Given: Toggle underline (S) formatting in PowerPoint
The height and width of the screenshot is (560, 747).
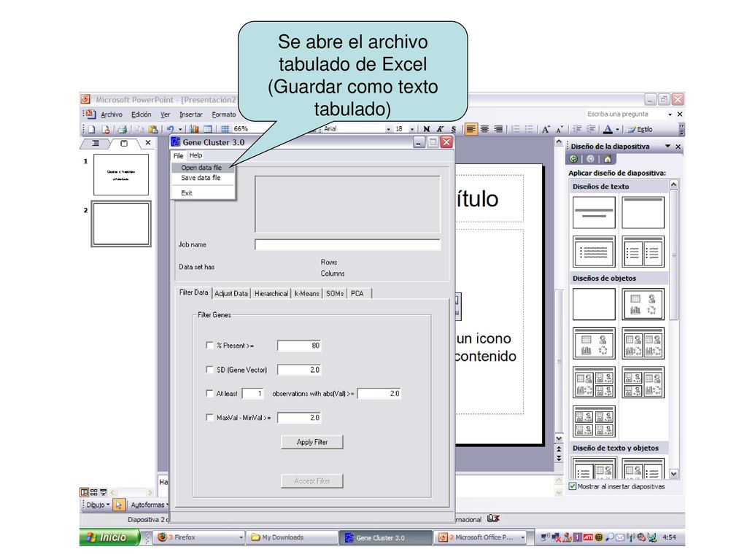Looking at the screenshot, I should pos(453,129).
